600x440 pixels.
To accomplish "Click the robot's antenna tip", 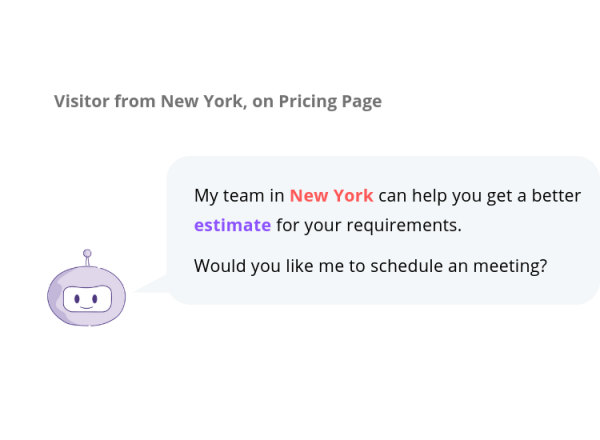I will (x=87, y=254).
